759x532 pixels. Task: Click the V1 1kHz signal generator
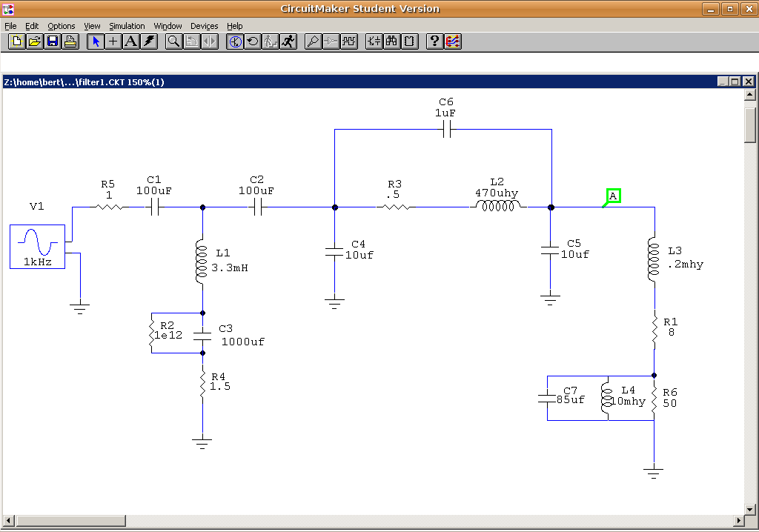pyautogui.click(x=37, y=247)
